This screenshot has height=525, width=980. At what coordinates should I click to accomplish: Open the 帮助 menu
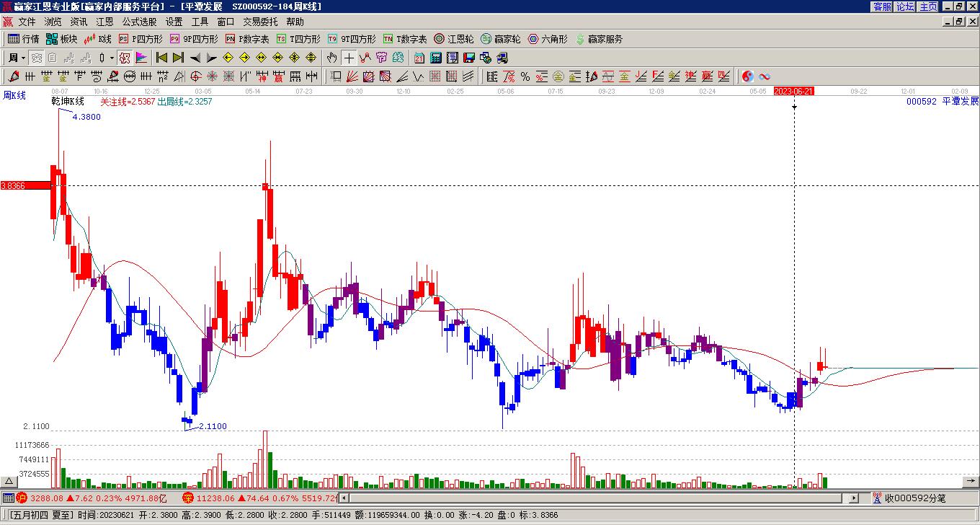coord(295,22)
